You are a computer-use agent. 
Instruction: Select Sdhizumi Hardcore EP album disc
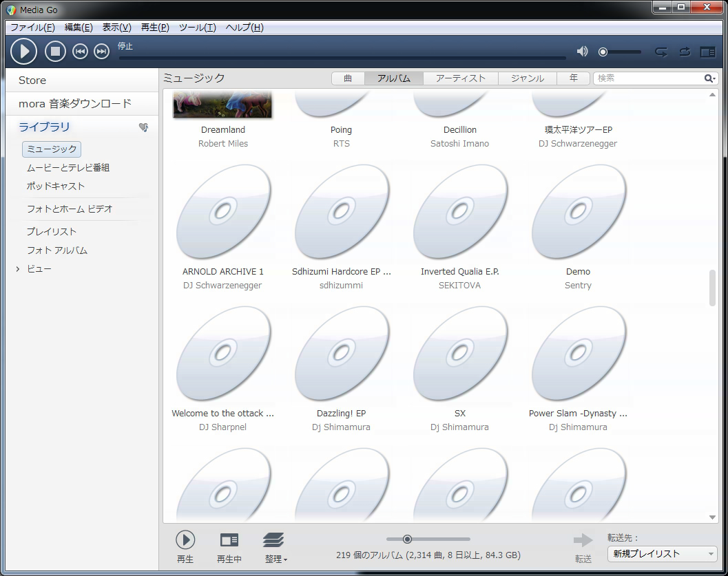(x=341, y=211)
